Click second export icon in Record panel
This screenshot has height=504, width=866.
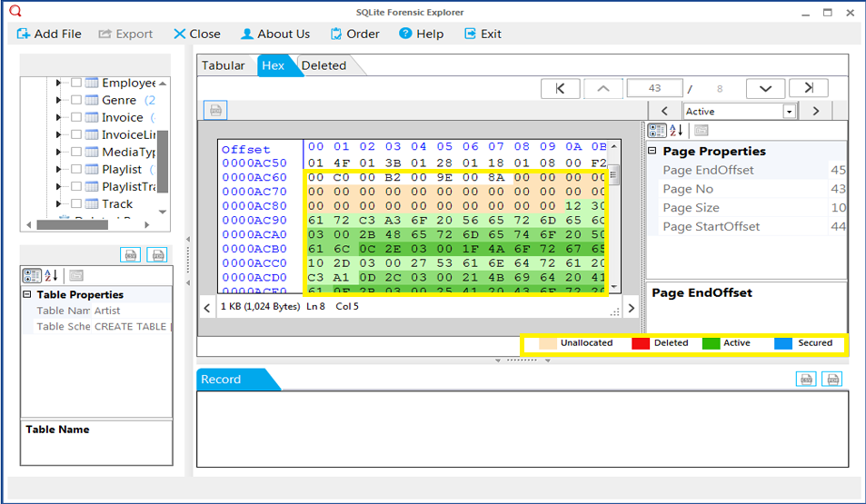[x=832, y=380]
